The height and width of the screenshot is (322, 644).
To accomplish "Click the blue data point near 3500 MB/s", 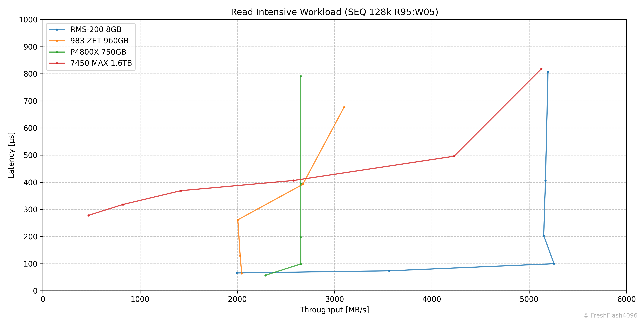I will click(389, 271).
